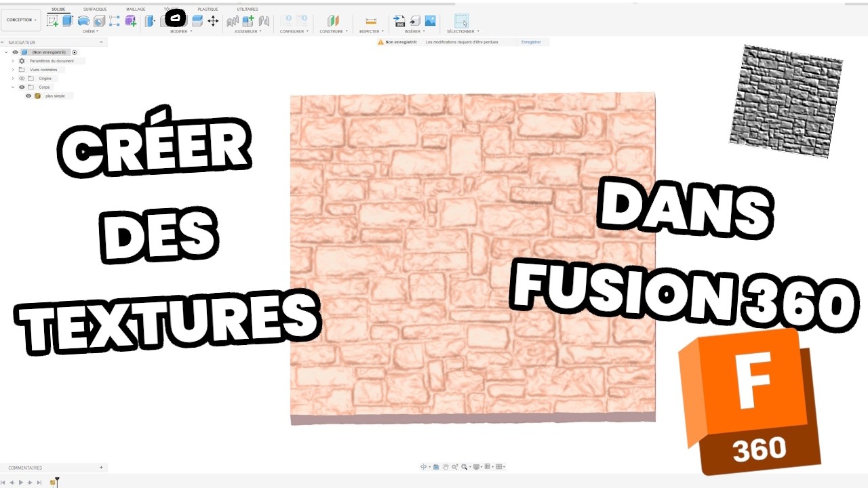Click the Joint icon in Assembler
Screen dimensions: 868x488
point(233,21)
